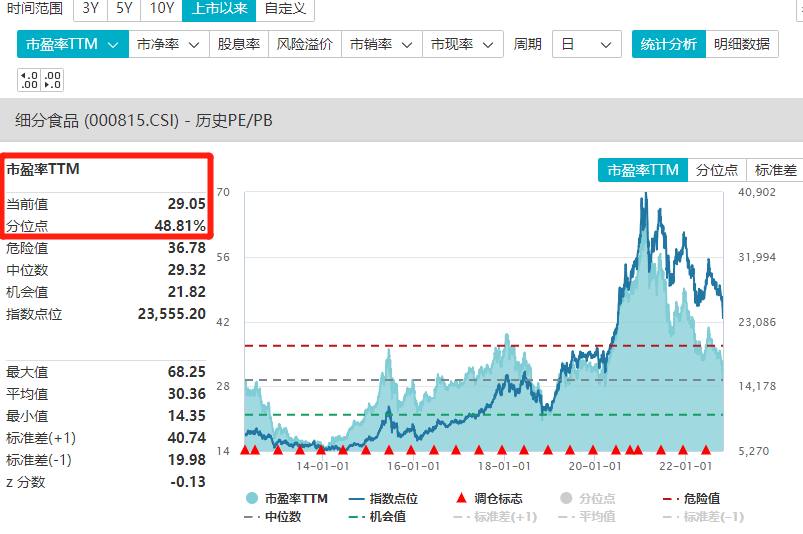The height and width of the screenshot is (534, 803).
Task: Enable the 标准差(+1) legend series
Action: pos(461,516)
